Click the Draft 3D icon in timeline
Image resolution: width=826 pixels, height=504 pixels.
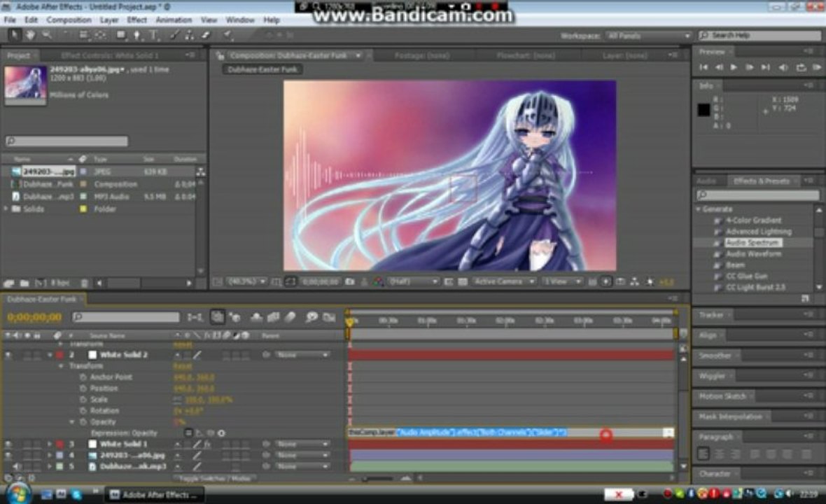(235, 316)
